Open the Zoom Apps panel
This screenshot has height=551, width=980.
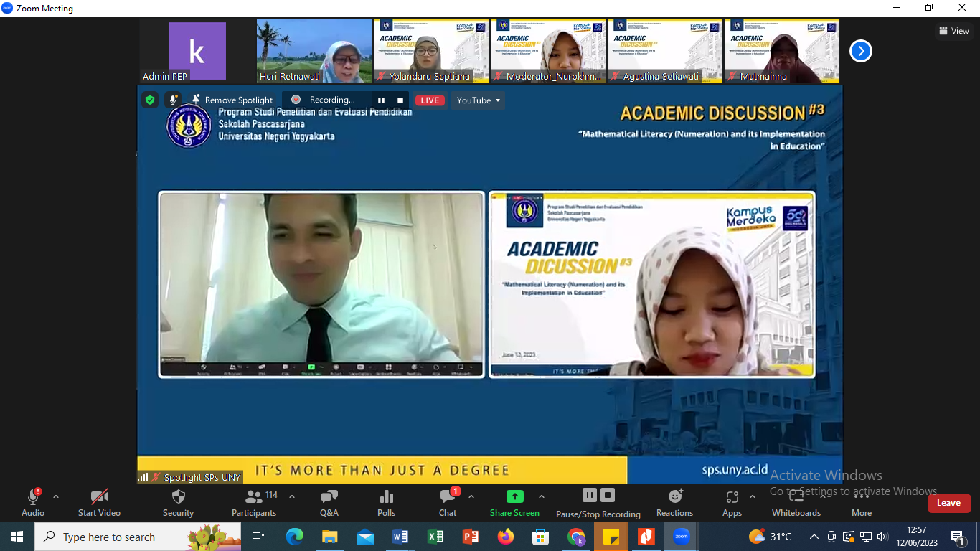pos(732,502)
